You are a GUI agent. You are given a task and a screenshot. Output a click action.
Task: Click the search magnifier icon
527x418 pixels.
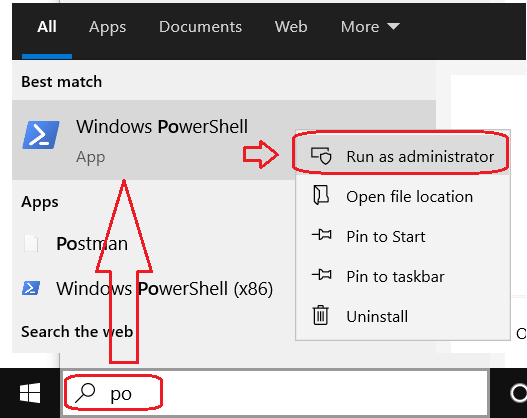coord(85,393)
